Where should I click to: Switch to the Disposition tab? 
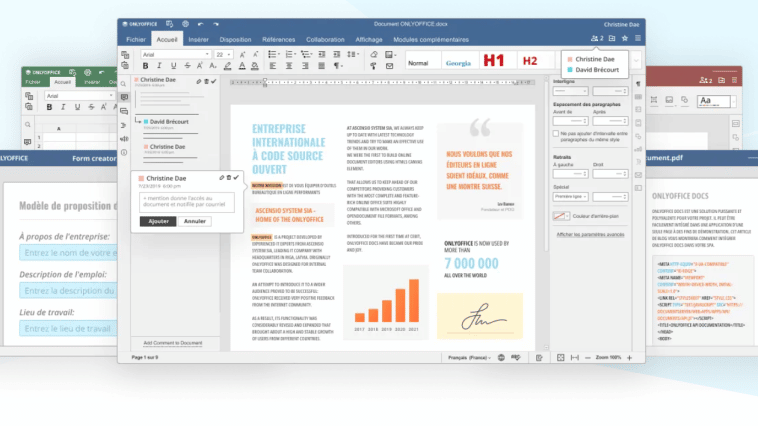pyautogui.click(x=235, y=40)
